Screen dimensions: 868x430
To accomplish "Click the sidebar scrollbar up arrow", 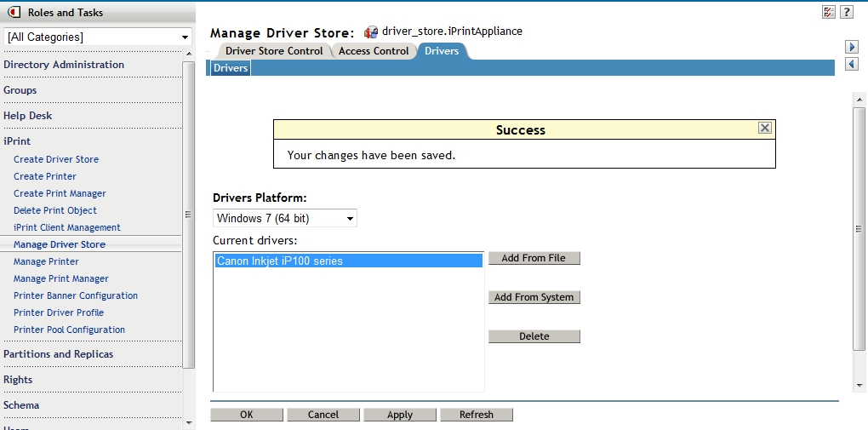I will (x=189, y=54).
